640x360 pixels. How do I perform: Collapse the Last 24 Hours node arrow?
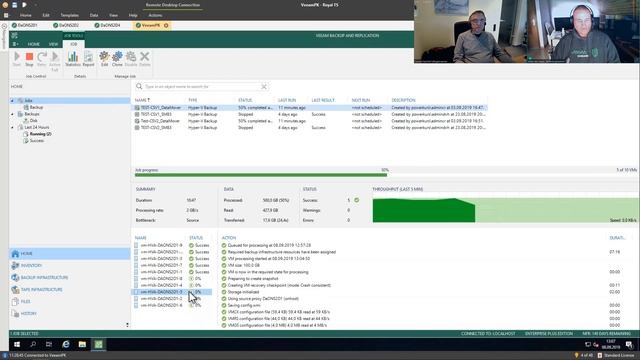tap(12, 127)
